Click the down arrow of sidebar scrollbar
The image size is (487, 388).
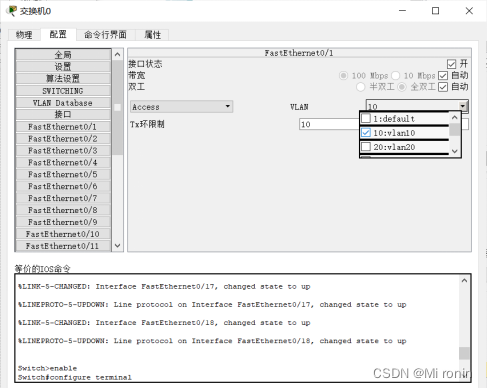point(117,246)
